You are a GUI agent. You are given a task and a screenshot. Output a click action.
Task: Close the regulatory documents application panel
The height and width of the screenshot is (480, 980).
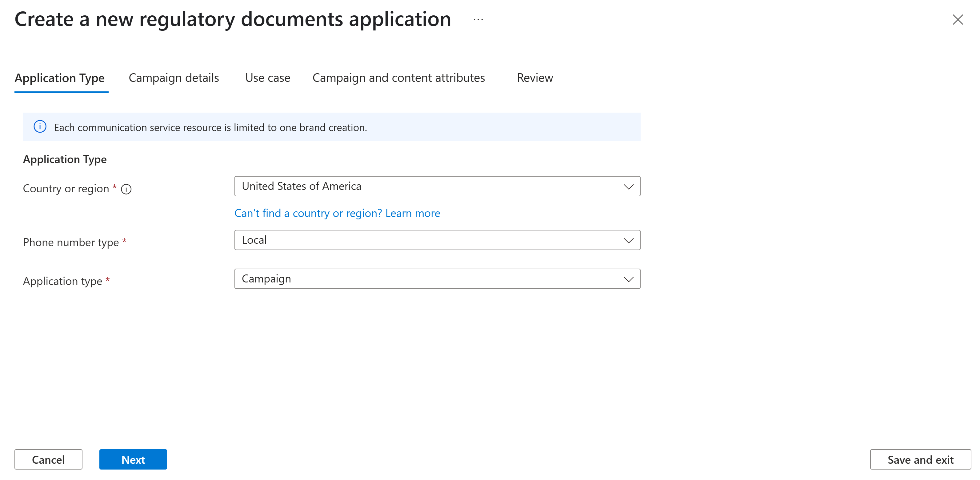pos(957,19)
